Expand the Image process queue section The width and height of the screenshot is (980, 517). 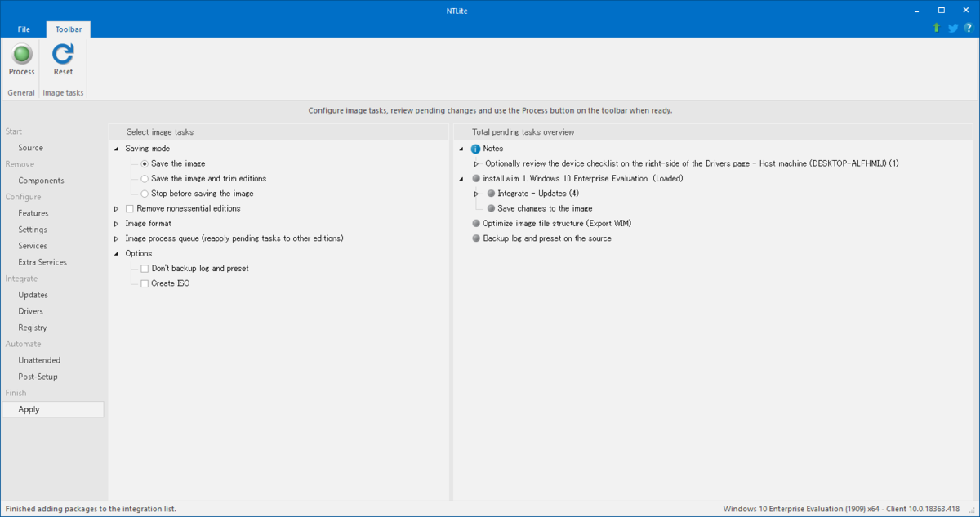(x=116, y=238)
